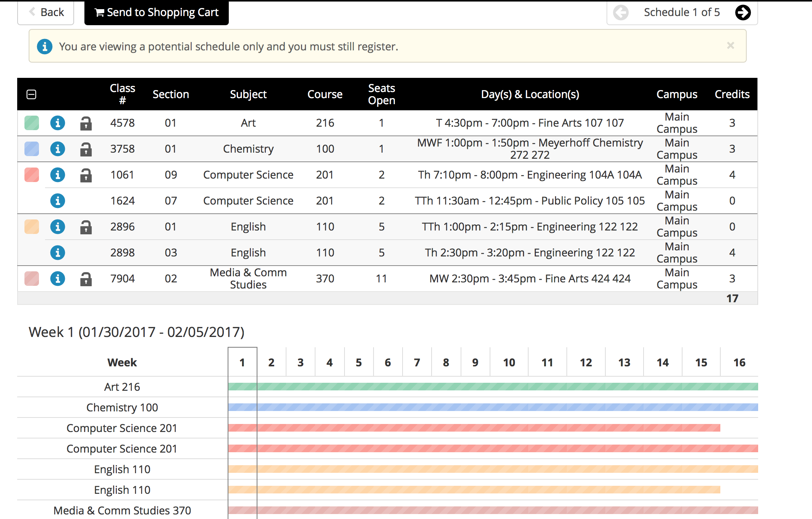
Task: Collapse all rows via header minus icon
Action: [x=31, y=94]
